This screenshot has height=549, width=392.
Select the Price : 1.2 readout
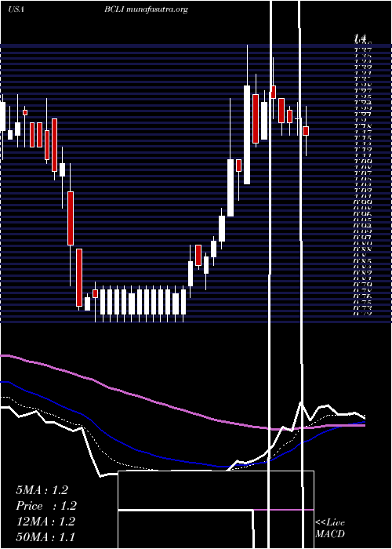(x=46, y=506)
